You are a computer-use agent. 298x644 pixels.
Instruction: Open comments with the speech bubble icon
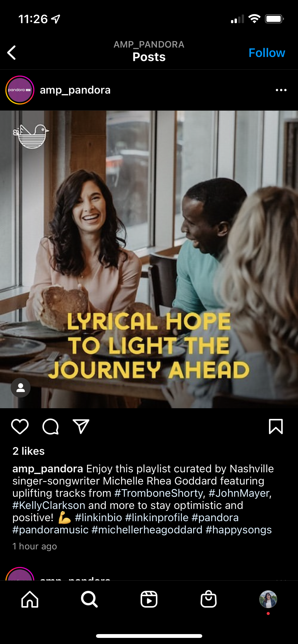coord(50,427)
